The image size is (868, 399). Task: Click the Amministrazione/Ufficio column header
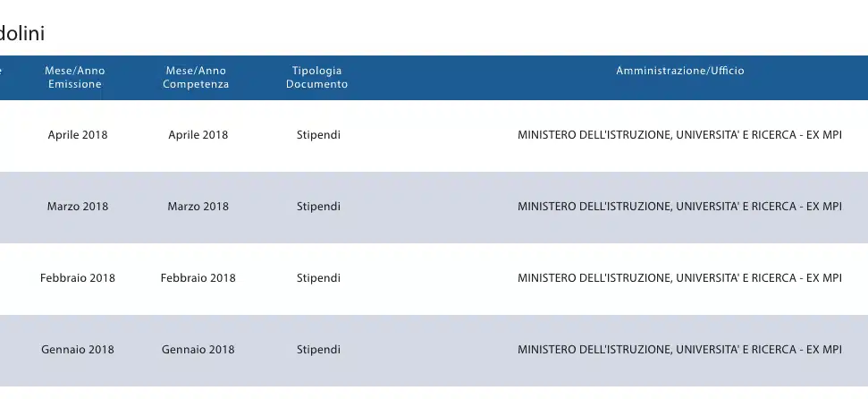tap(679, 71)
